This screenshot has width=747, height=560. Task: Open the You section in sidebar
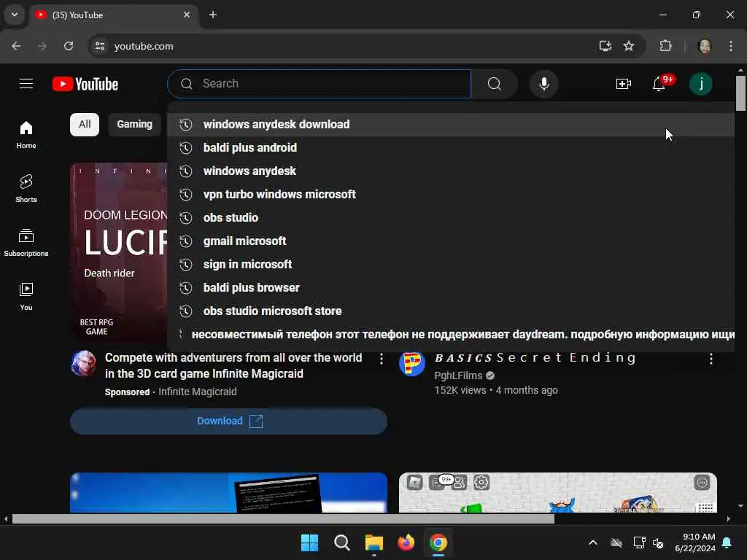[26, 296]
